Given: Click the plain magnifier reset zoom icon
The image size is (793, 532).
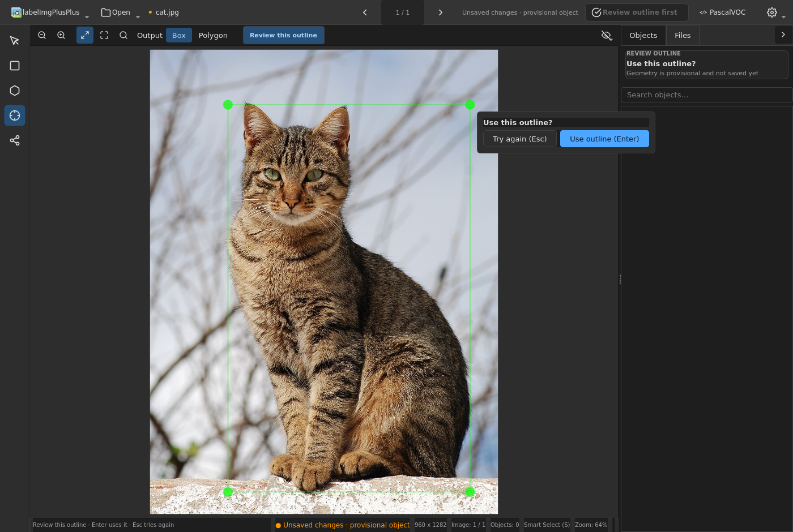Looking at the screenshot, I should point(123,35).
